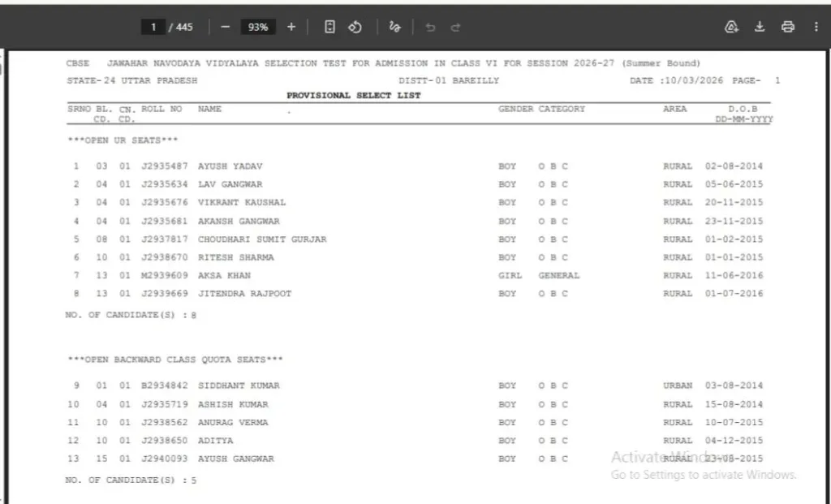The width and height of the screenshot is (831, 504).
Task: Rotate the document counterclockwise
Action: 355,27
